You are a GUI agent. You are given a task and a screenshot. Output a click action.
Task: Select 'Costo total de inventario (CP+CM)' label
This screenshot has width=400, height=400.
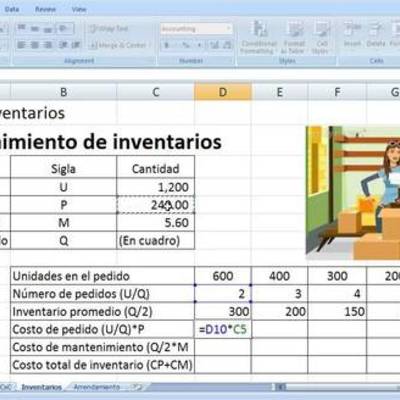[102, 365]
